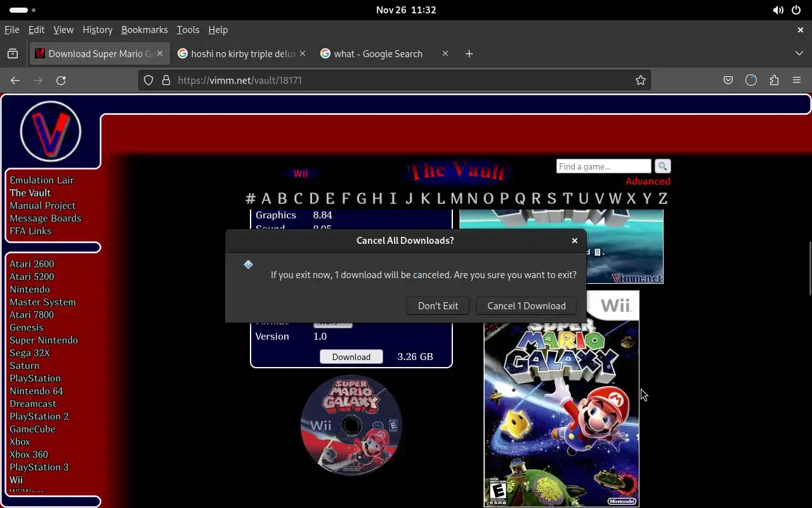The image size is (812, 508).
Task: Click the URL address bar
Action: [393, 80]
